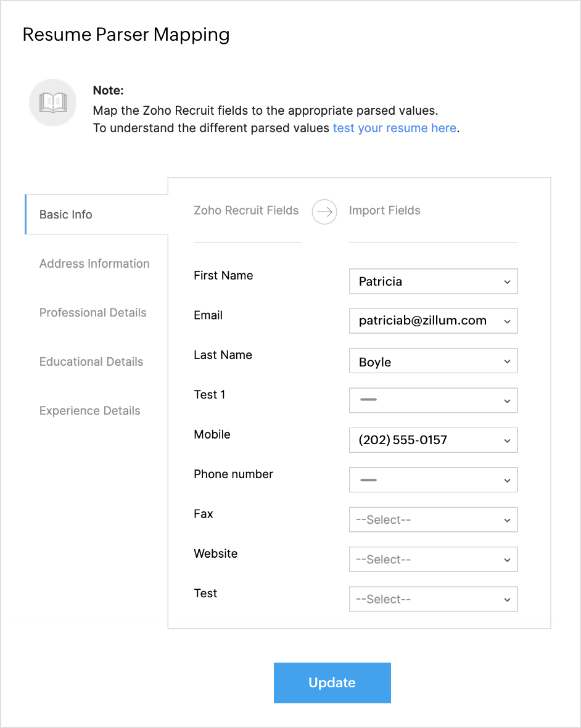Viewport: 581px width, 728px height.
Task: Click the Zoho Recruit Fields column header
Action: click(246, 210)
